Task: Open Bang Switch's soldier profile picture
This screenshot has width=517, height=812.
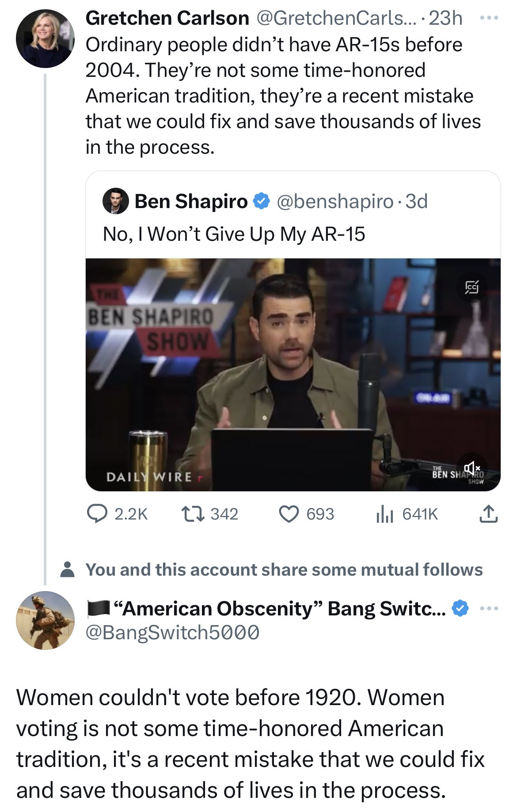Action: tap(46, 620)
